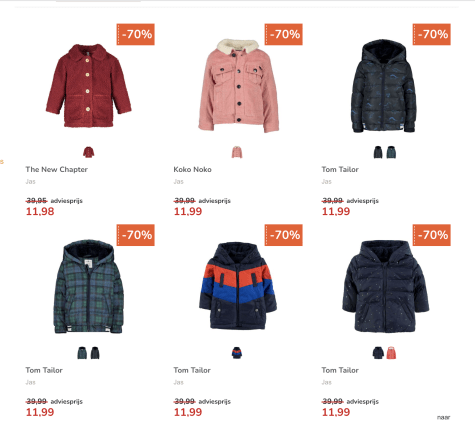
Task: Choose the lighter blue variant of the camo puffer
Action: coord(391,152)
